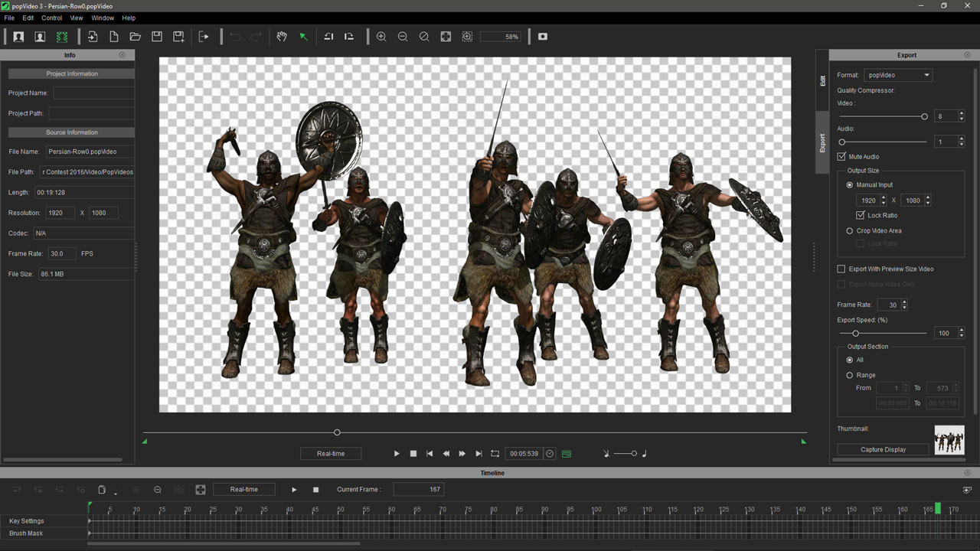Click the import video icon in toolbar
This screenshot has height=551, width=980.
tap(93, 37)
